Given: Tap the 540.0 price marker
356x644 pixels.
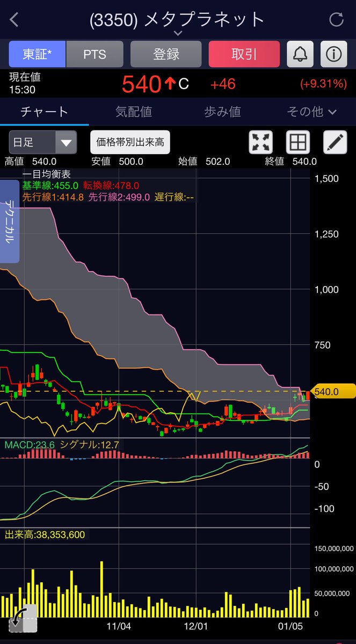Looking at the screenshot, I should (334, 392).
